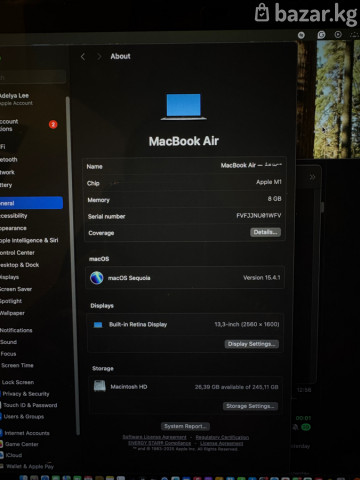
Task: Click the muted bell icon in the background window
Action: [x=295, y=427]
